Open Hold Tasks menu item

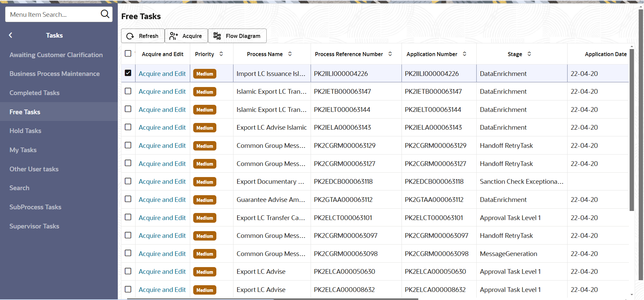(59, 131)
